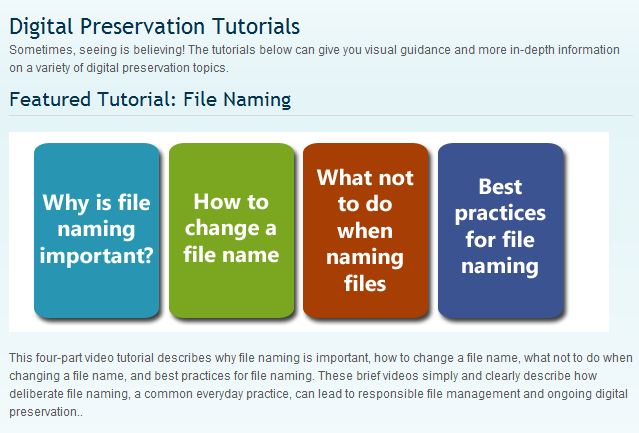This screenshot has height=433, width=639.
Task: Click the 'Sometimes, seeing is believing!' intro text
Action: click(x=314, y=59)
